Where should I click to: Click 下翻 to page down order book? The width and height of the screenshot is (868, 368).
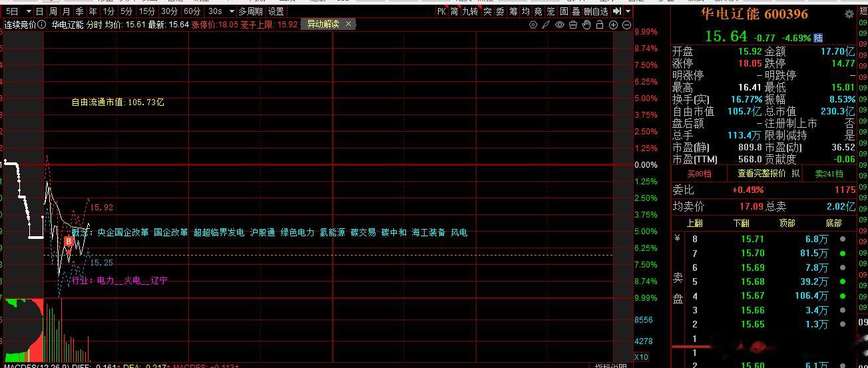pos(741,223)
